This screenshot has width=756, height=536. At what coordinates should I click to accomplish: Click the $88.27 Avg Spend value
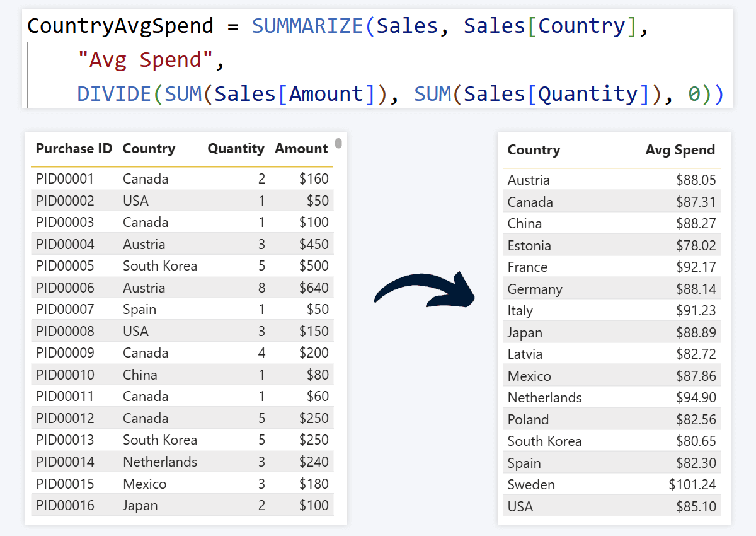click(696, 224)
